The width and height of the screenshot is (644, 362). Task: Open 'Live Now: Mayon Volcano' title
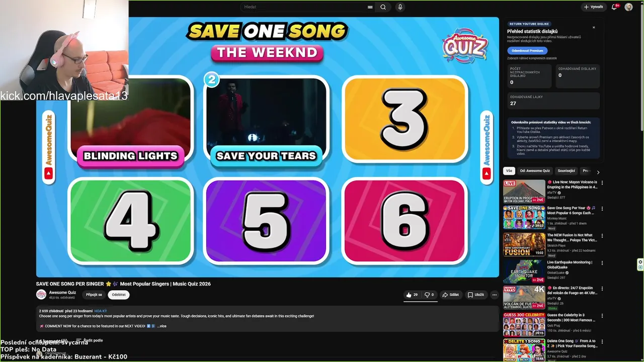click(x=572, y=185)
